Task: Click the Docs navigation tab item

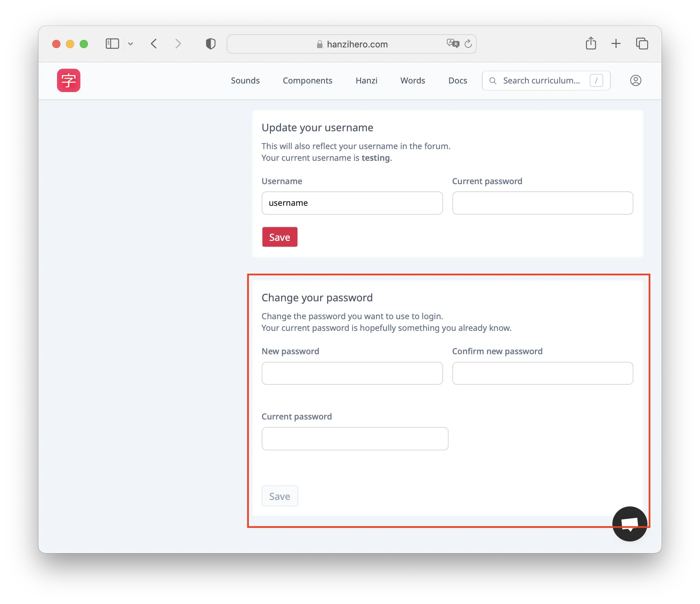Action: (x=457, y=80)
